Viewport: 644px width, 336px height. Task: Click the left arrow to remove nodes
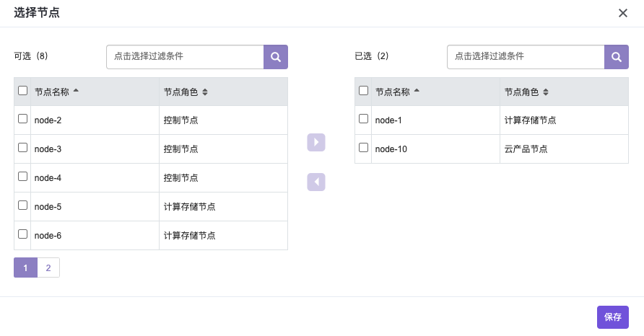click(316, 182)
